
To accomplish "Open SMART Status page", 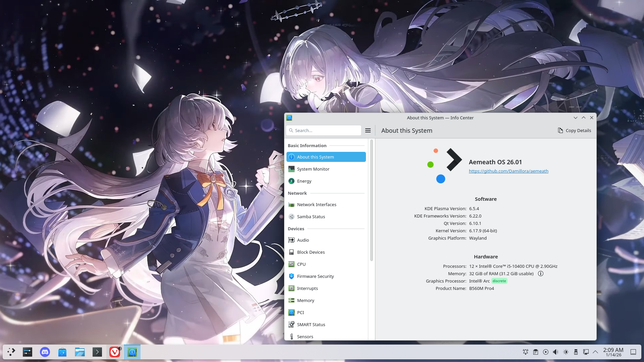I will pos(326,324).
